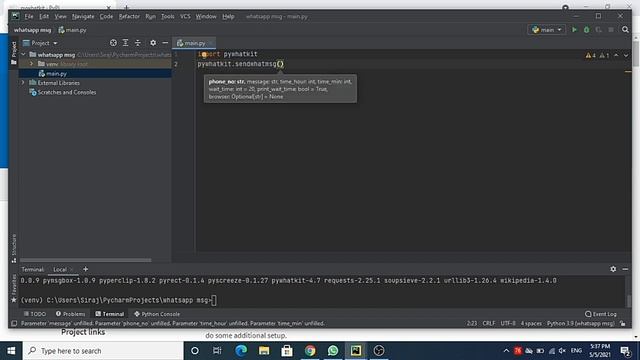Open the Run menu

coord(151,17)
